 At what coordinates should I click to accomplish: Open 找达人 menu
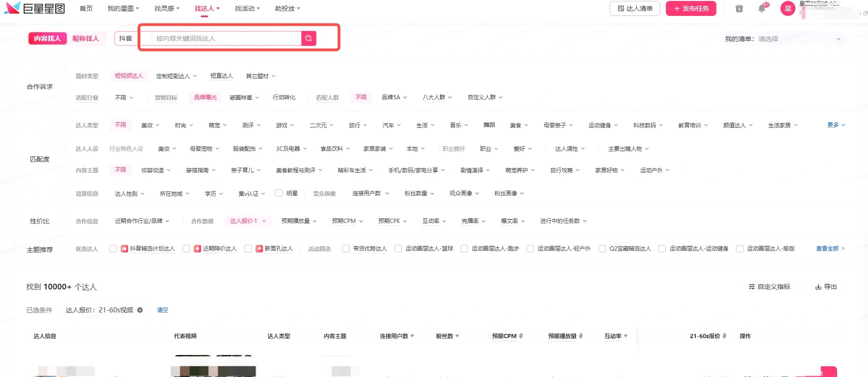pos(207,8)
